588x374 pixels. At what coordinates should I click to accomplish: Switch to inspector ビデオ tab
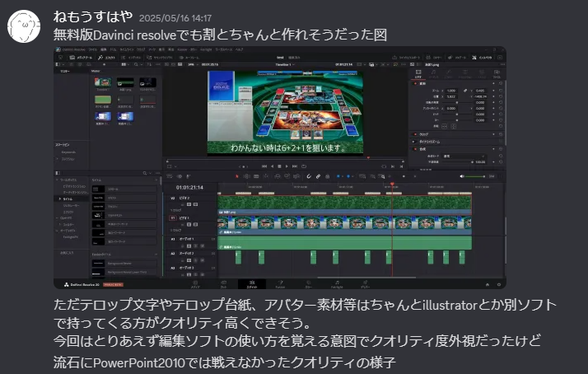pos(418,73)
